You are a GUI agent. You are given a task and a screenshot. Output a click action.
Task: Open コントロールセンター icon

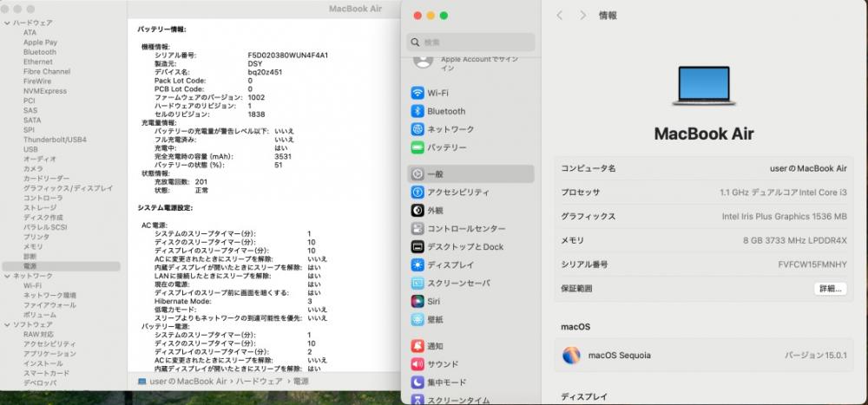(418, 228)
